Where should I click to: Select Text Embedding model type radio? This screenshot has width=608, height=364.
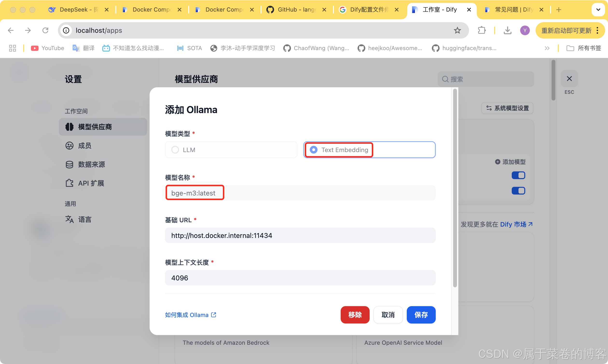point(313,150)
